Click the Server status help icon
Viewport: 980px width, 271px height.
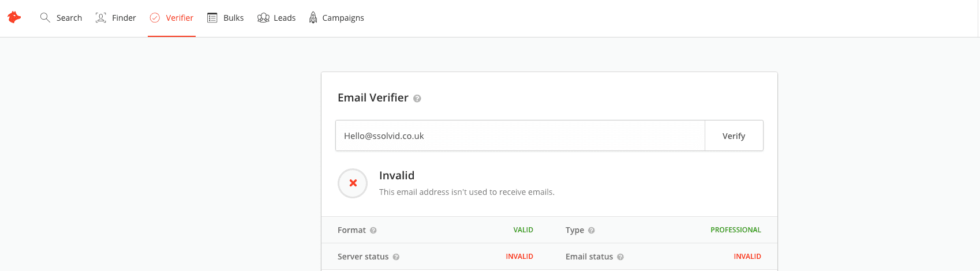pyautogui.click(x=396, y=257)
